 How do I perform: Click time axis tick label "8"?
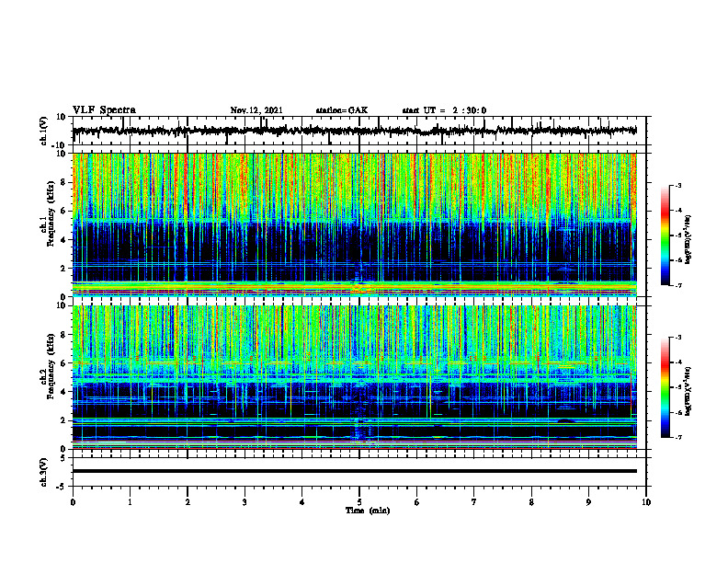531,502
